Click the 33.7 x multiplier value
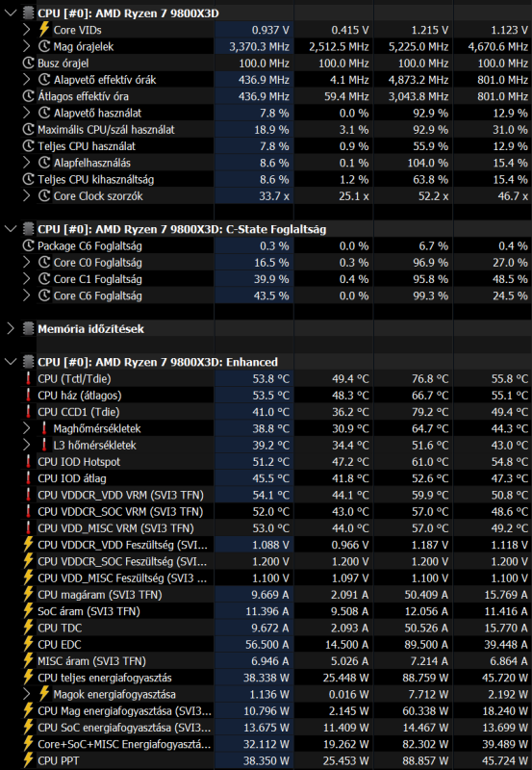 point(274,196)
